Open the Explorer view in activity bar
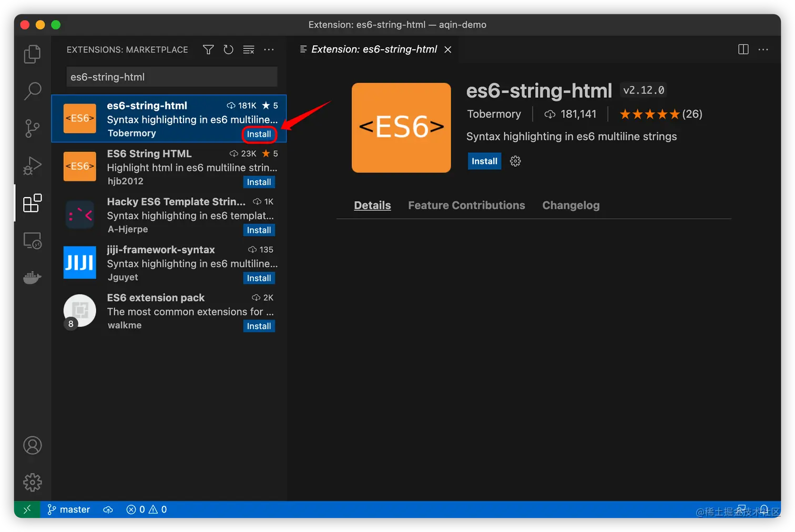795x532 pixels. 32,54
